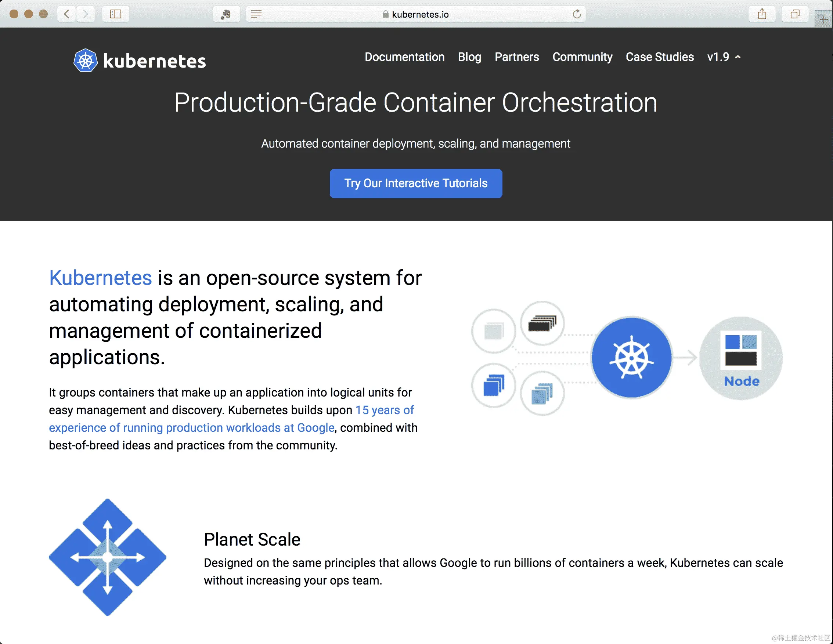This screenshot has width=833, height=644.
Task: Click Safari's back arrow button
Action: pyautogui.click(x=67, y=14)
